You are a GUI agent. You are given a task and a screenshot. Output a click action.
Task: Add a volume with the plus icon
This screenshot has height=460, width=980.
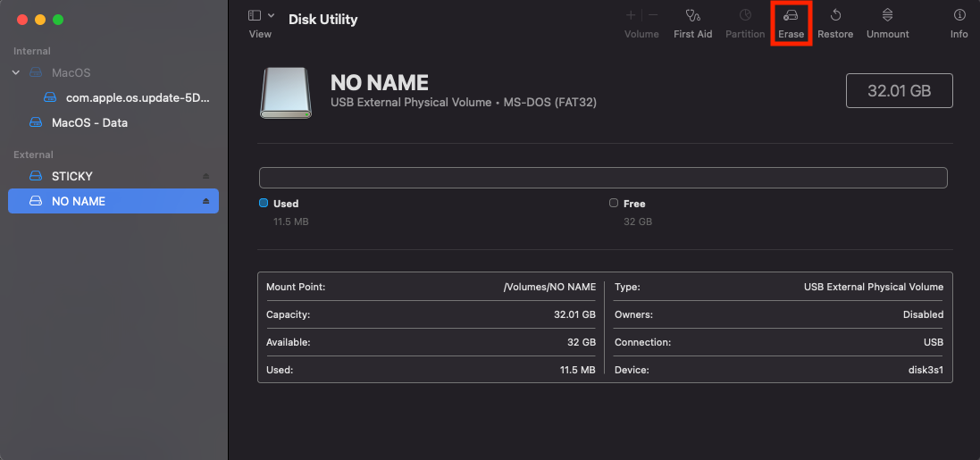click(x=631, y=15)
